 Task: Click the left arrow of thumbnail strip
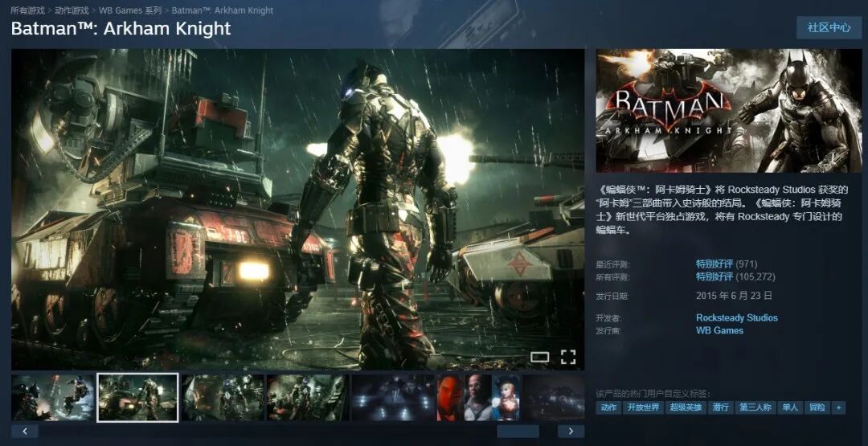[x=25, y=431]
